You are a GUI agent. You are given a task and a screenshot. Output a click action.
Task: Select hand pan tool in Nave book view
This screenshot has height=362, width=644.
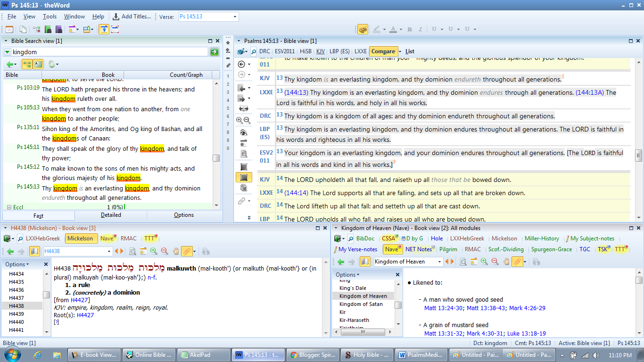point(506,262)
